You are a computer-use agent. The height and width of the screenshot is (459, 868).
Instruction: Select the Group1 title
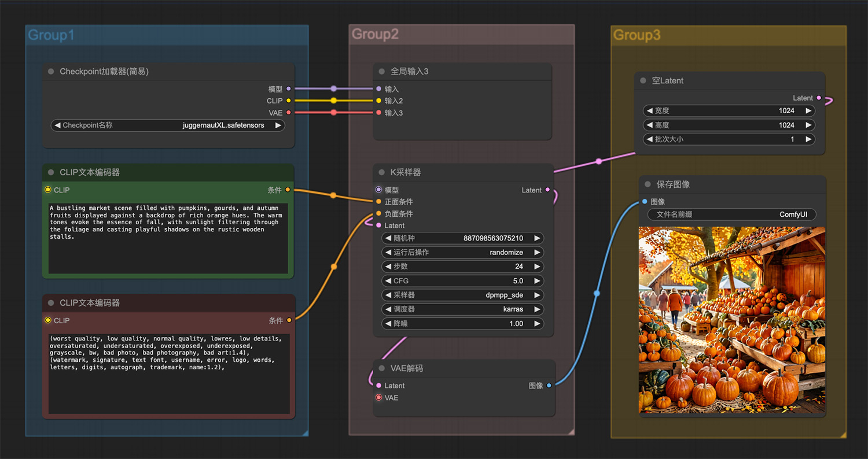[52, 35]
